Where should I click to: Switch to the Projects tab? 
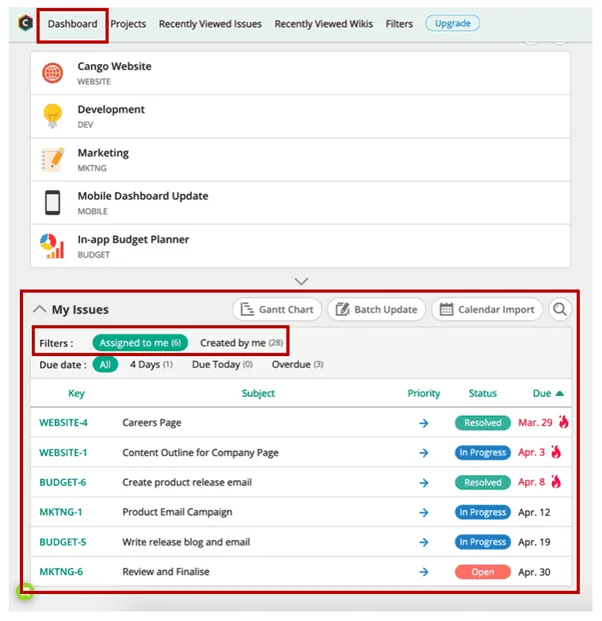point(128,24)
